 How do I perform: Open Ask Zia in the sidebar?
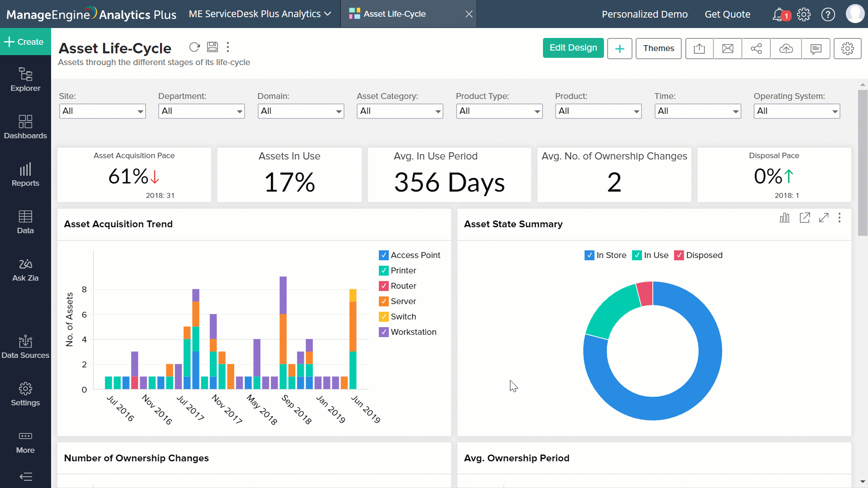click(25, 270)
